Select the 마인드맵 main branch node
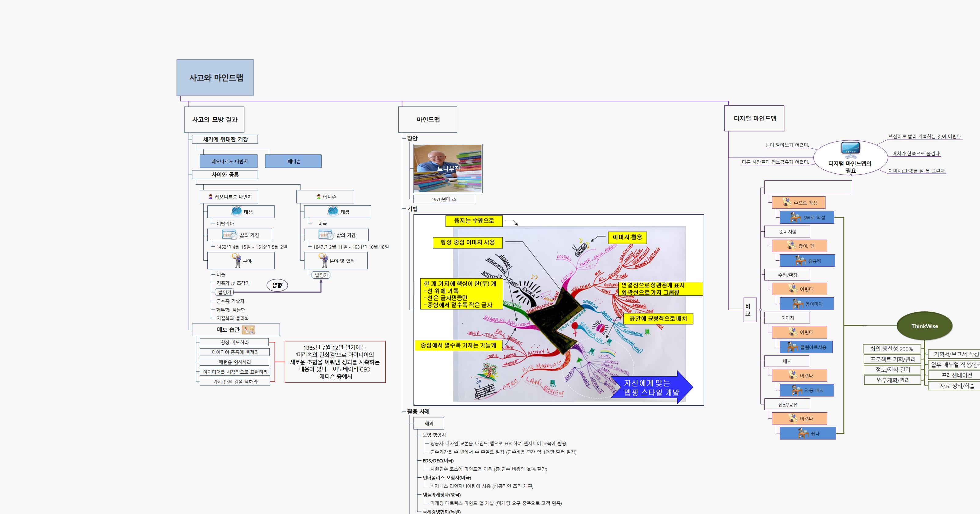980x514 pixels. 428,119
